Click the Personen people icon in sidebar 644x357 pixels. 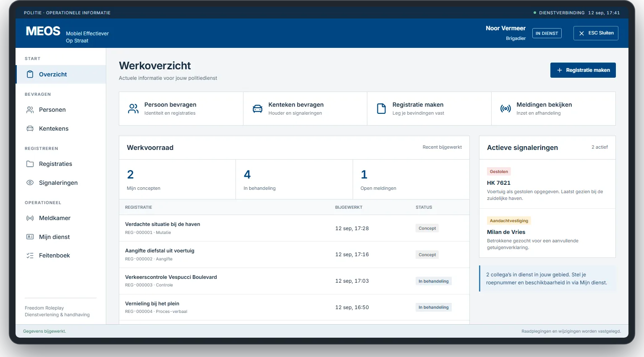click(x=30, y=110)
